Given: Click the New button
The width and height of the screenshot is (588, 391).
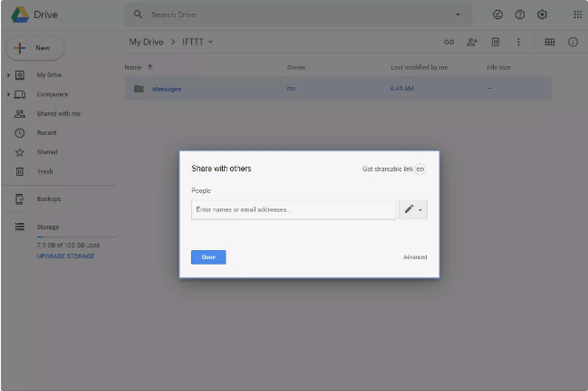Looking at the screenshot, I should (35, 48).
